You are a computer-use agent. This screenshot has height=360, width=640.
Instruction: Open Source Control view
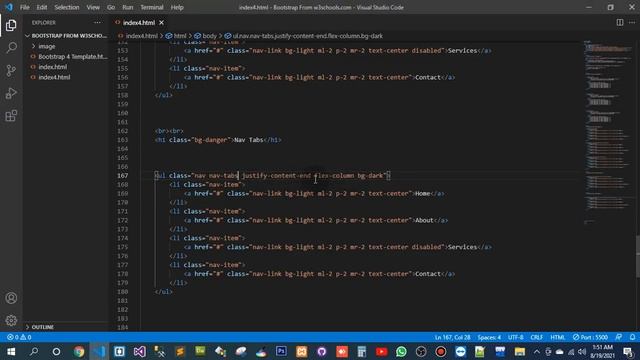[11, 71]
